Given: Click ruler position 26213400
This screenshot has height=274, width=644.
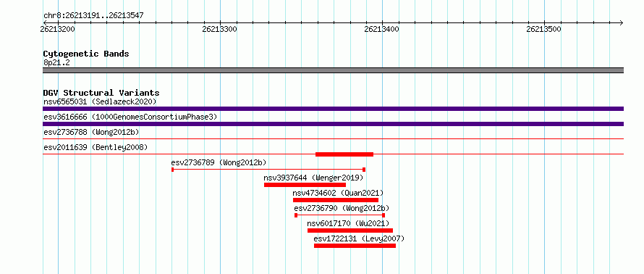Looking at the screenshot, I should (382, 29).
